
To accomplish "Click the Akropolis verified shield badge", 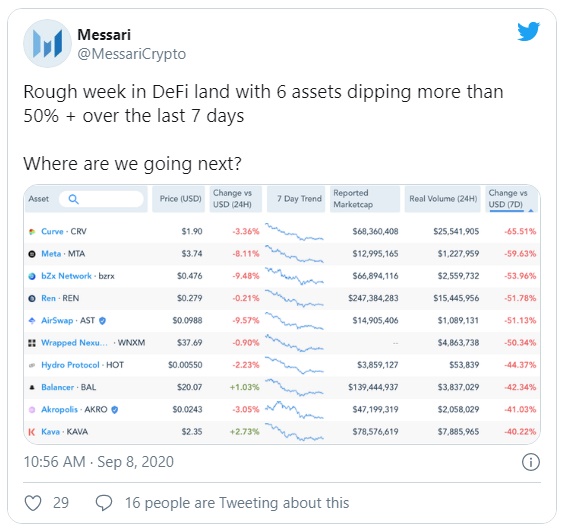I will point(115,410).
